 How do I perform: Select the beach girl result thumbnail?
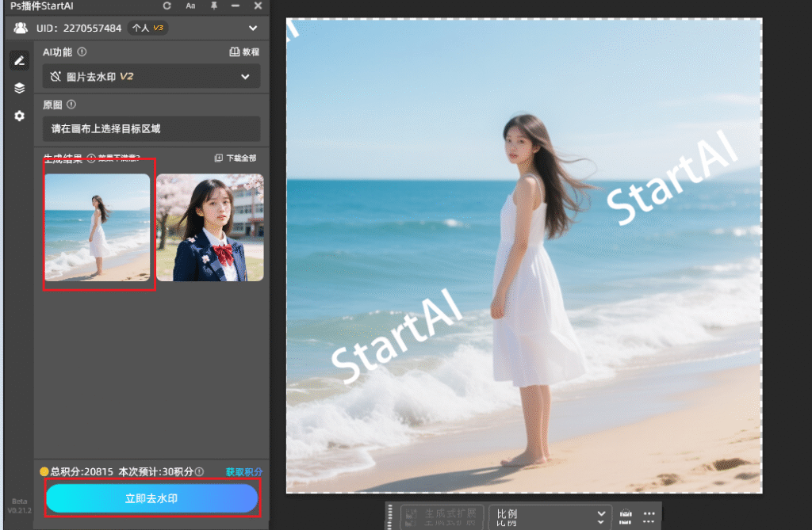click(x=97, y=227)
